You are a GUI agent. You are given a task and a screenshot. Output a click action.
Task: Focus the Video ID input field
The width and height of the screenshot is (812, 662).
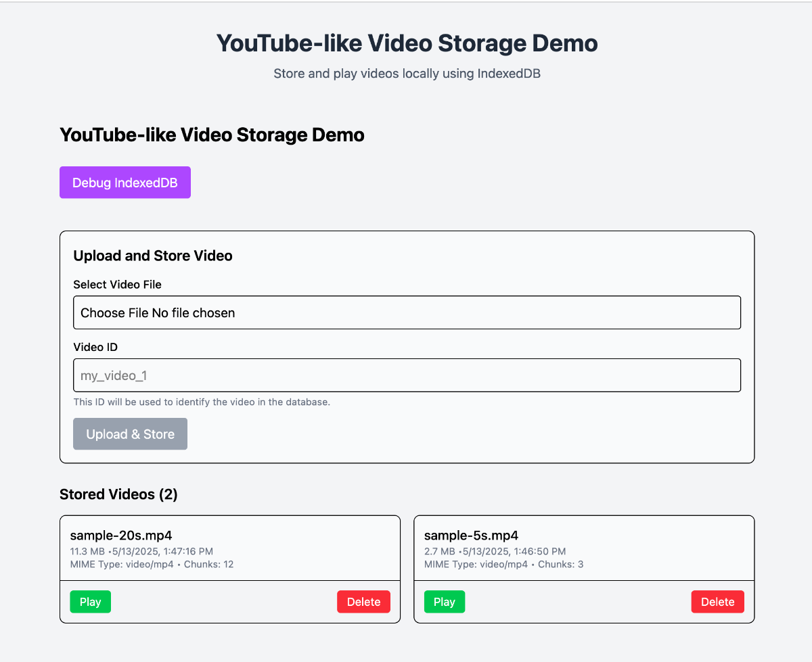(407, 375)
